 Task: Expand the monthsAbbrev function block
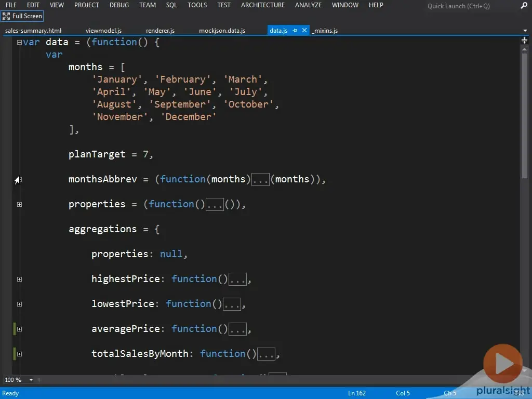point(20,179)
